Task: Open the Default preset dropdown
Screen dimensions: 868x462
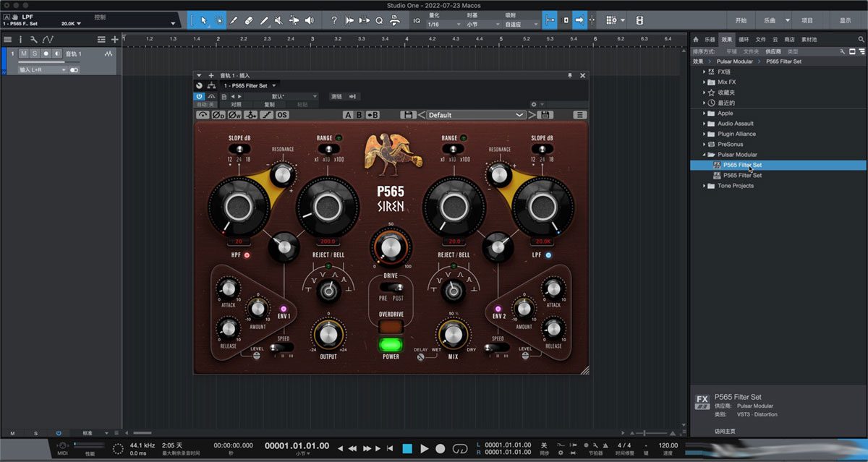Action: (475, 115)
